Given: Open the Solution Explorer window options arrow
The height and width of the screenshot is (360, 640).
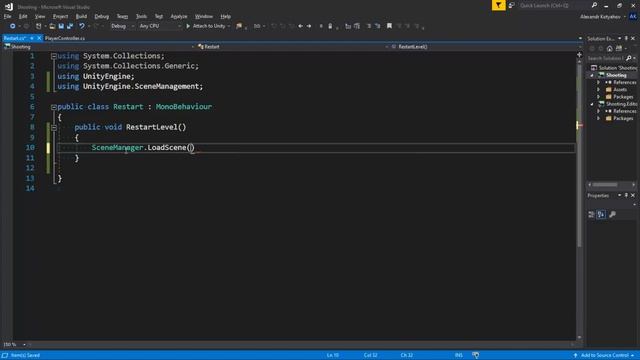Looking at the screenshot, I should pos(620,38).
